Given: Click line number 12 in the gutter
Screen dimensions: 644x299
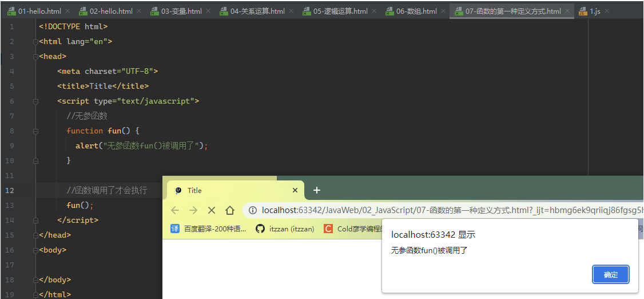Looking at the screenshot, I should [11, 190].
